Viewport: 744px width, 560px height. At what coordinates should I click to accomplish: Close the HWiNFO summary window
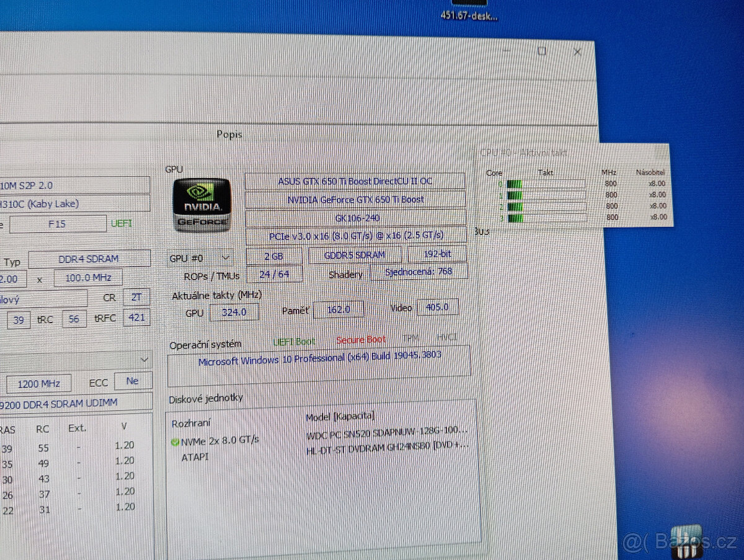pos(577,52)
